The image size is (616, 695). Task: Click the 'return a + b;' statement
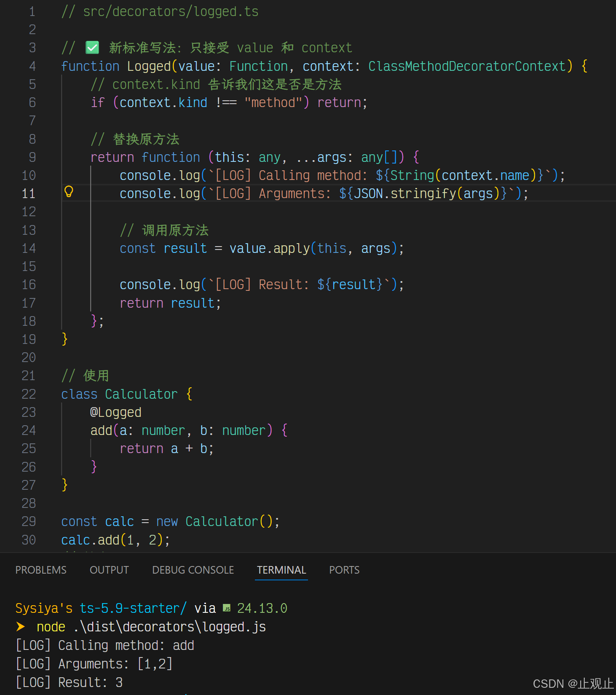pyautogui.click(x=167, y=448)
